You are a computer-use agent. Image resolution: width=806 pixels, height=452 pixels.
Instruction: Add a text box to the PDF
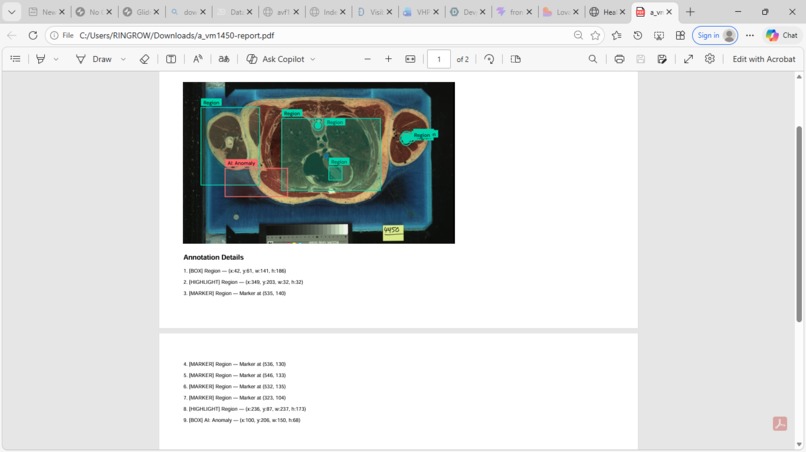tap(171, 59)
